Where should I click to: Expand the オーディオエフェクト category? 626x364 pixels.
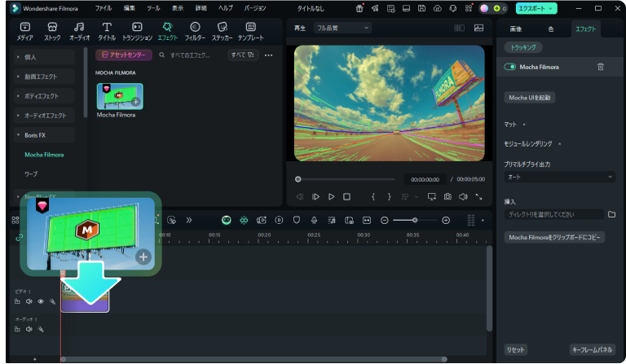tap(18, 115)
